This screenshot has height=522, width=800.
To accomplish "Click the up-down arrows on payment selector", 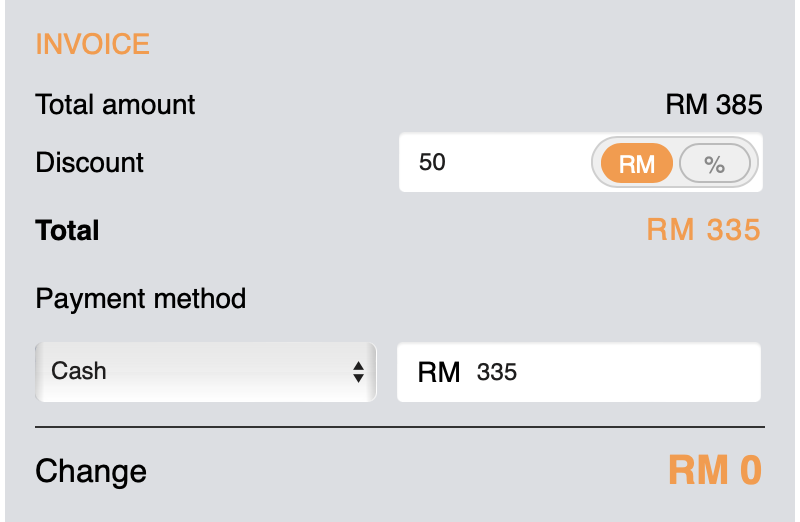I will 358,373.
